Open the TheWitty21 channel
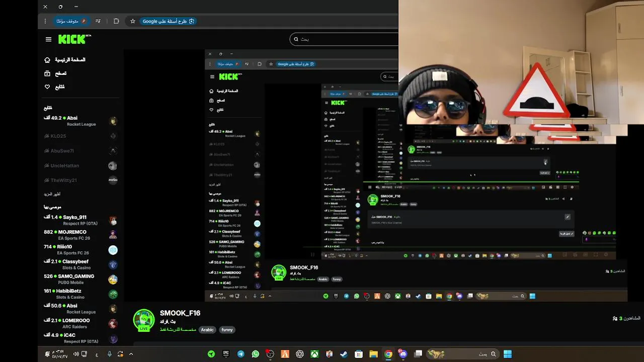Image resolution: width=644 pixels, height=362 pixels. [80, 180]
